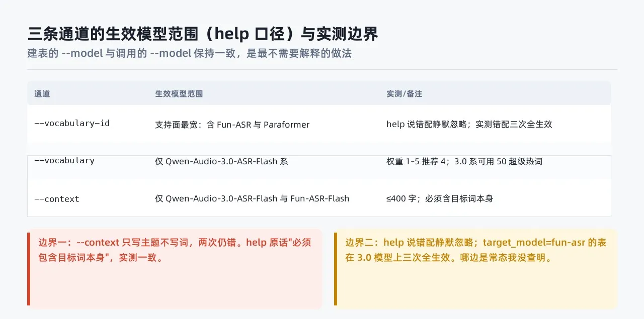Select the red 边界一 callout text
Screen dimensions: 644x319
tap(175, 250)
